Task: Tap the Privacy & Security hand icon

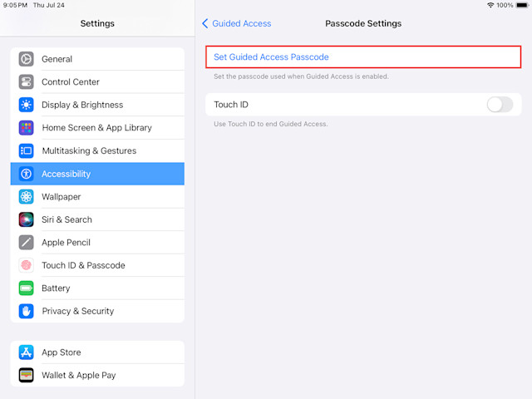Action: point(26,311)
